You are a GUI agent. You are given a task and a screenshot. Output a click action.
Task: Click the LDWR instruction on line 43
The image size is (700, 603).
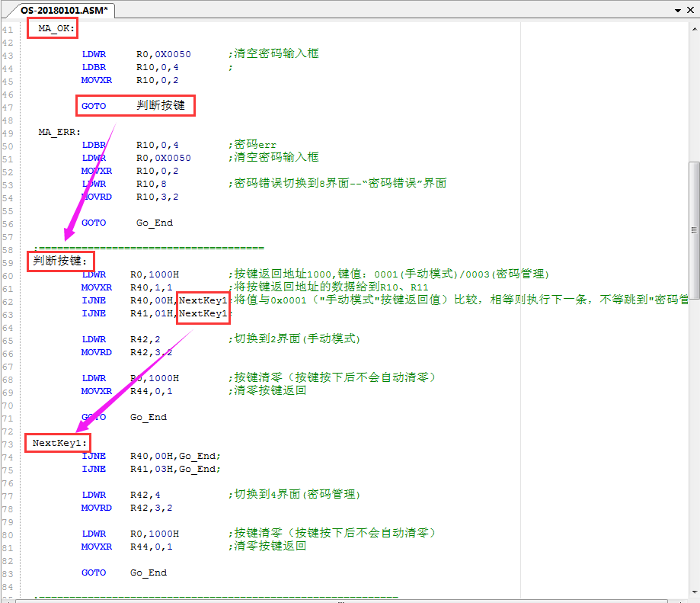[94, 54]
